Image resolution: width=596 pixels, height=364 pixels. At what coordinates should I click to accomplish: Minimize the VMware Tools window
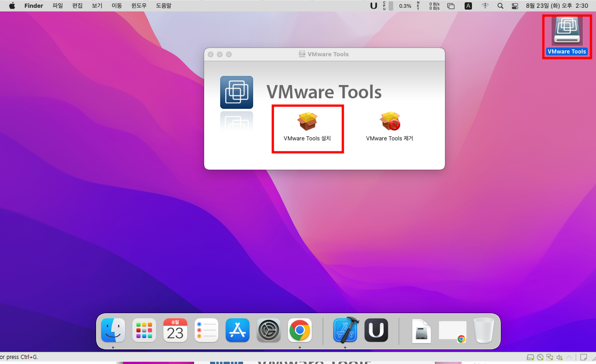220,54
